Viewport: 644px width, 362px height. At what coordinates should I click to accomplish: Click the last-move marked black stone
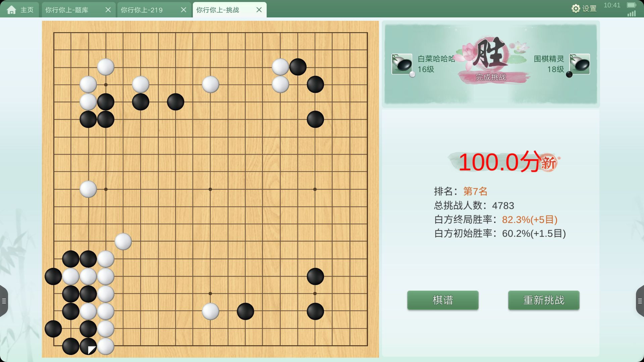88,346
